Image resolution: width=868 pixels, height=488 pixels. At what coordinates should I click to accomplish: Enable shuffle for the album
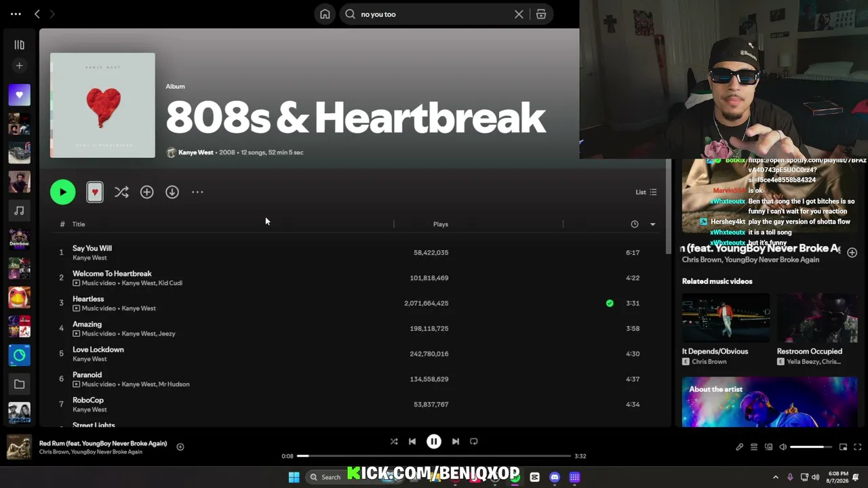coord(121,192)
